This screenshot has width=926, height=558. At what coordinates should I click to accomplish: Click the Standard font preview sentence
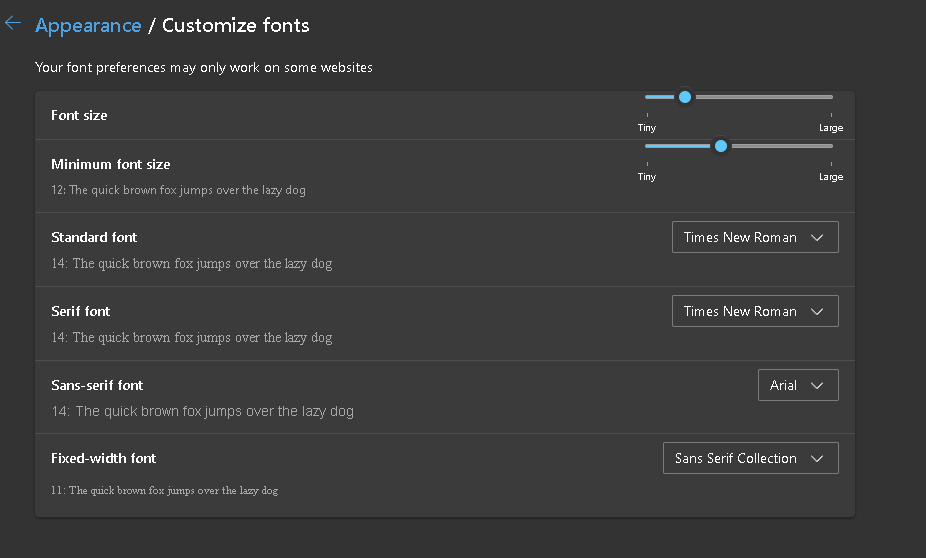[x=192, y=264]
